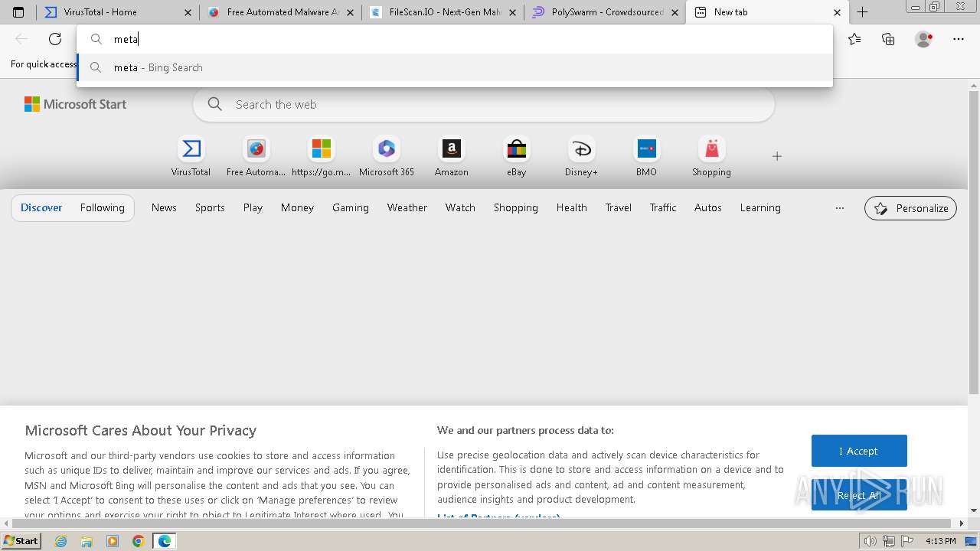This screenshot has width=980, height=551.
Task: Add a new quick link site
Action: 777,156
